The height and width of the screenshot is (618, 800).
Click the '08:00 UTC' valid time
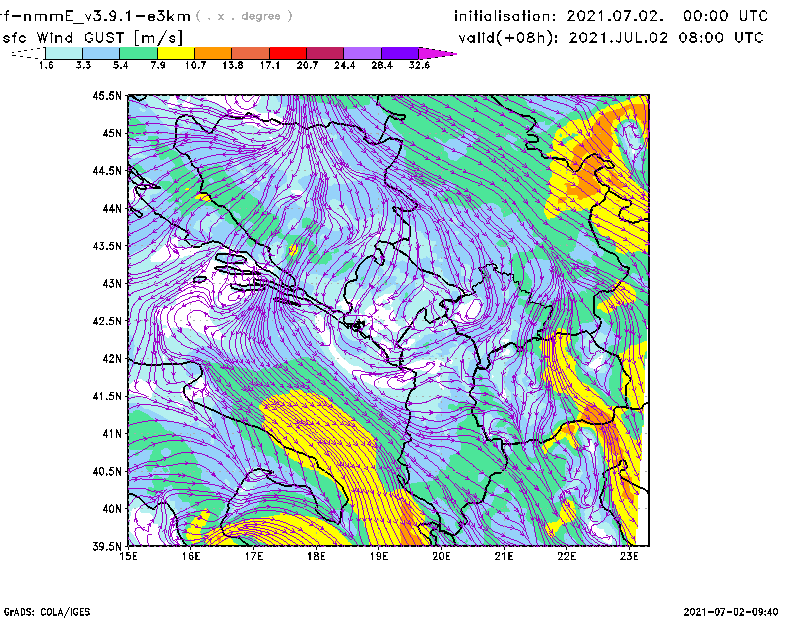tap(721, 38)
